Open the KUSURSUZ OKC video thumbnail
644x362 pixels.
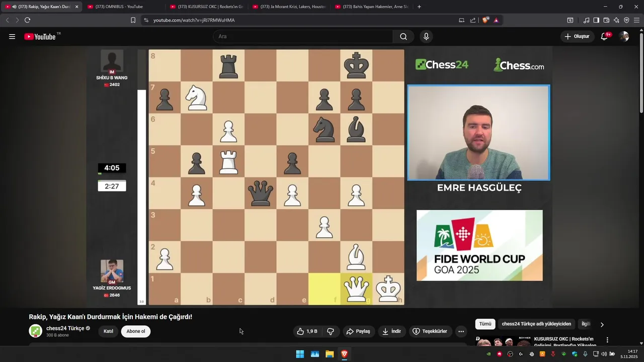coord(504,341)
